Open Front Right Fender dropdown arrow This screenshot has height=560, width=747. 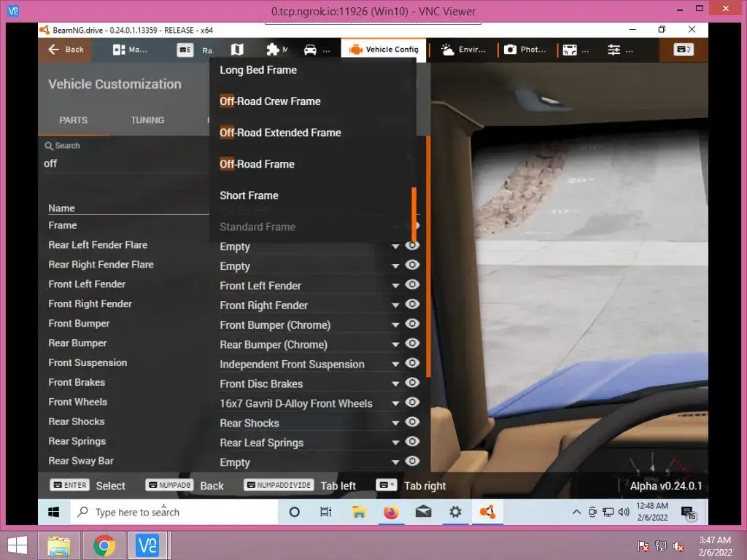coord(395,306)
